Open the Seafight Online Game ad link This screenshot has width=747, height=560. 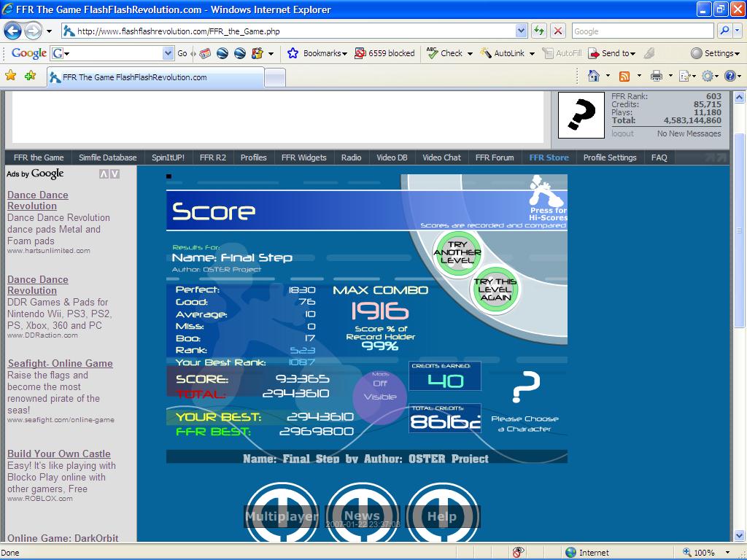(x=61, y=363)
